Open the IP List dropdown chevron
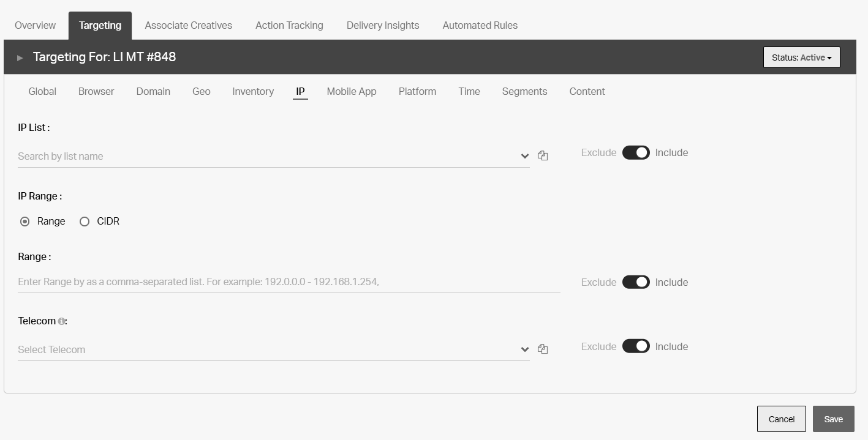 pyautogui.click(x=525, y=156)
